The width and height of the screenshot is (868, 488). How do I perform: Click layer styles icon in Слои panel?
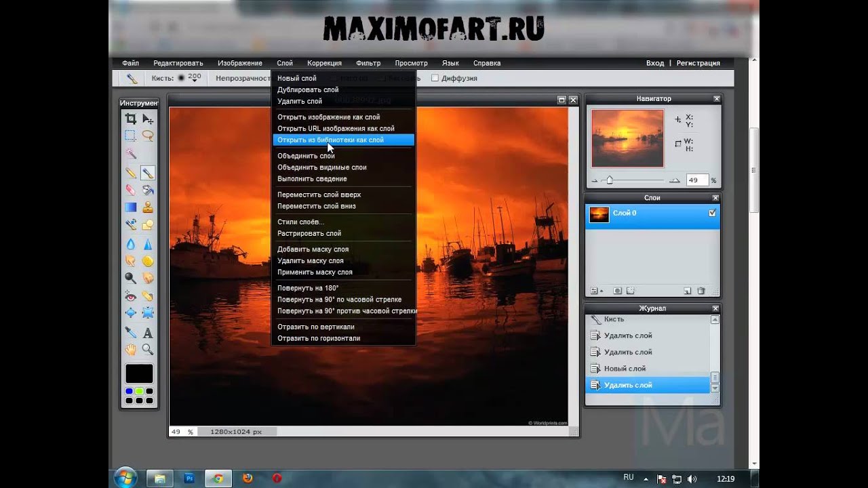tap(631, 291)
